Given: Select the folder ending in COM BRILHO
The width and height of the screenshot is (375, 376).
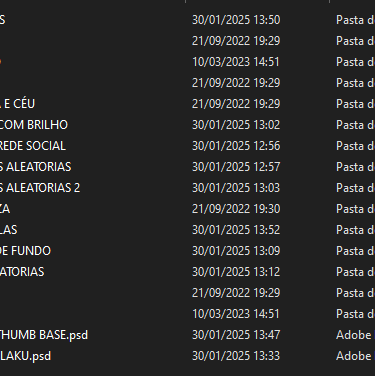Looking at the screenshot, I should (x=34, y=125).
